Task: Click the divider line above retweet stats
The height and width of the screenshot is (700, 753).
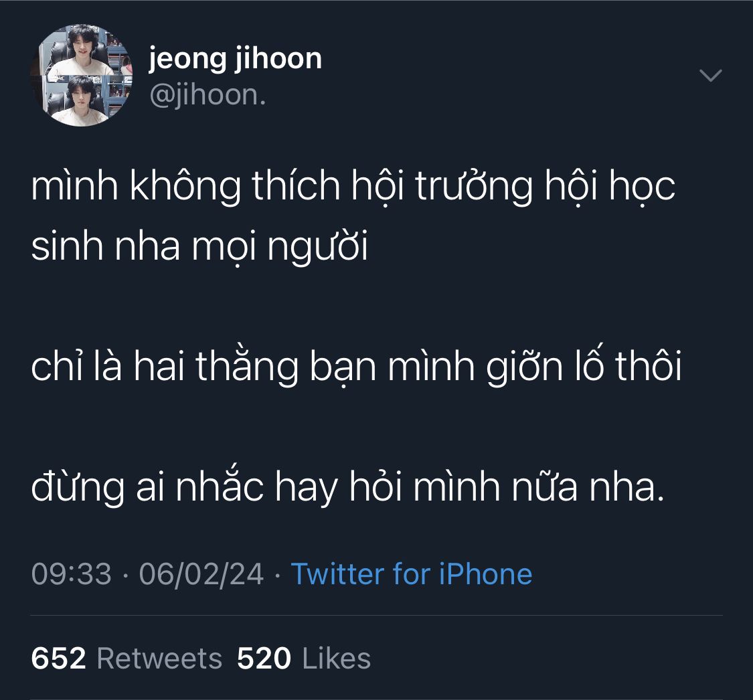Action: [376, 616]
